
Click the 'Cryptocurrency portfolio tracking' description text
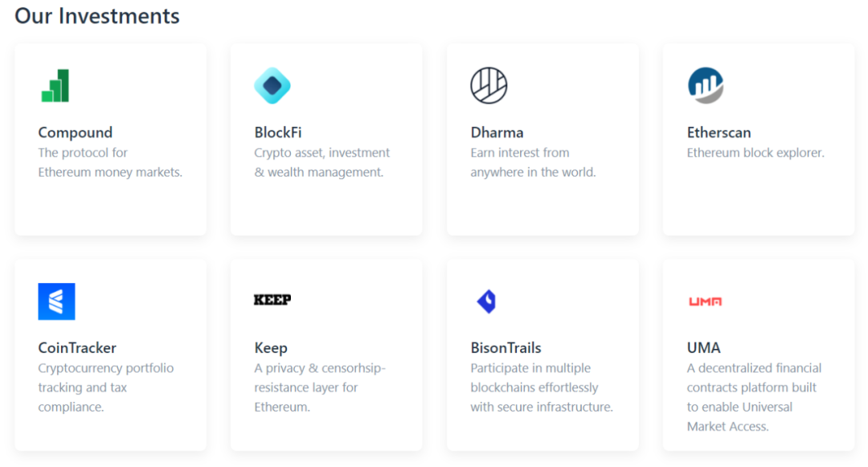pyautogui.click(x=106, y=388)
